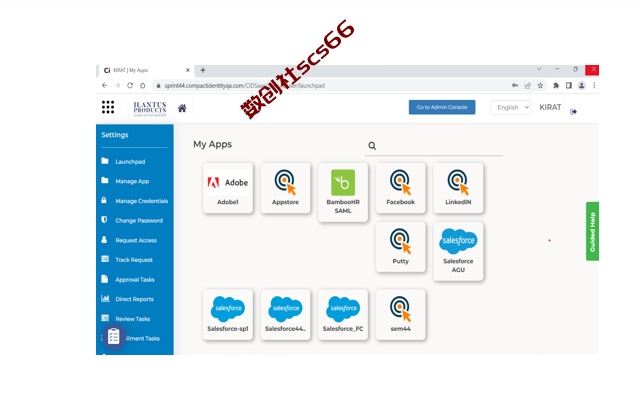Screen dimensions: 640x400
Task: Click the KIRAT username
Action: coord(550,107)
